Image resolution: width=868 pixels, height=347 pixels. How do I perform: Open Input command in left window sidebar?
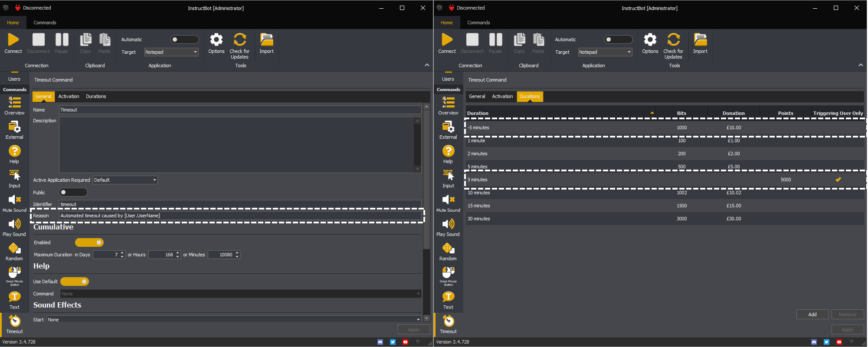click(x=14, y=179)
